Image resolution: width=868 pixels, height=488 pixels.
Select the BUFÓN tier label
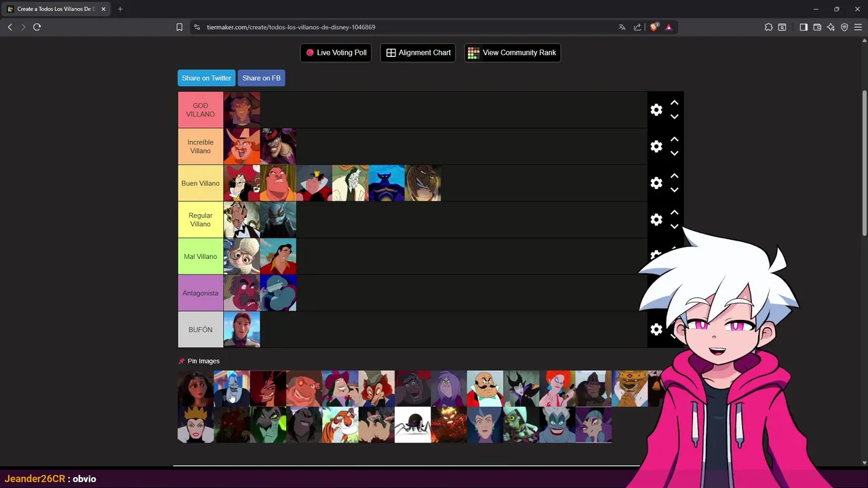click(200, 329)
